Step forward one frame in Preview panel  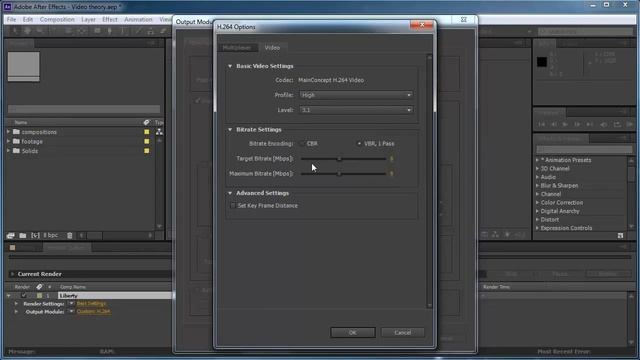(577, 124)
